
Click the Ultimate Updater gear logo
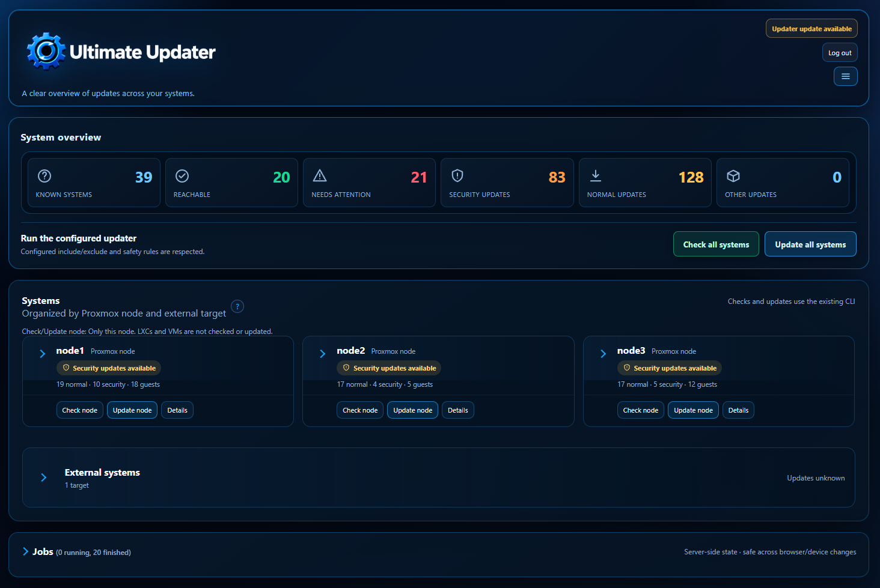[46, 52]
